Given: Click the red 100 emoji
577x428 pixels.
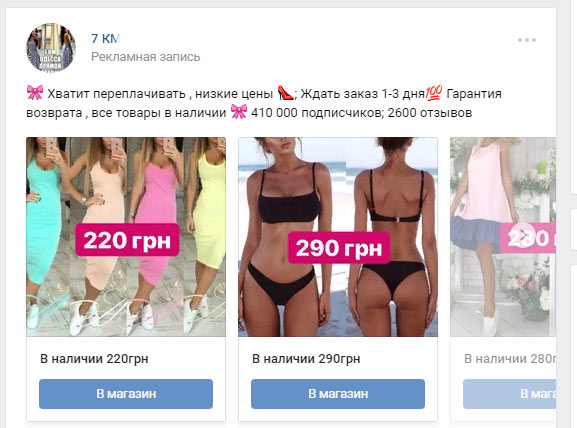Looking at the screenshot, I should 434,93.
